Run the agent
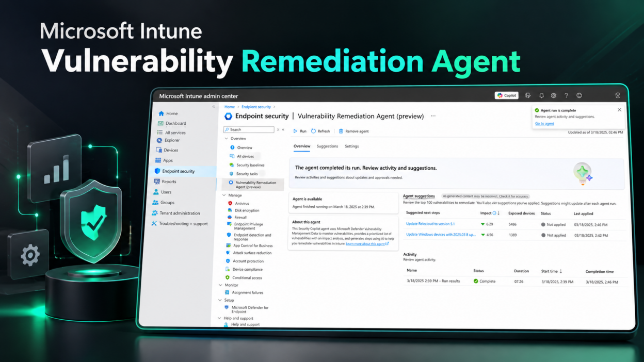Image resolution: width=644 pixels, height=362 pixels. point(300,131)
